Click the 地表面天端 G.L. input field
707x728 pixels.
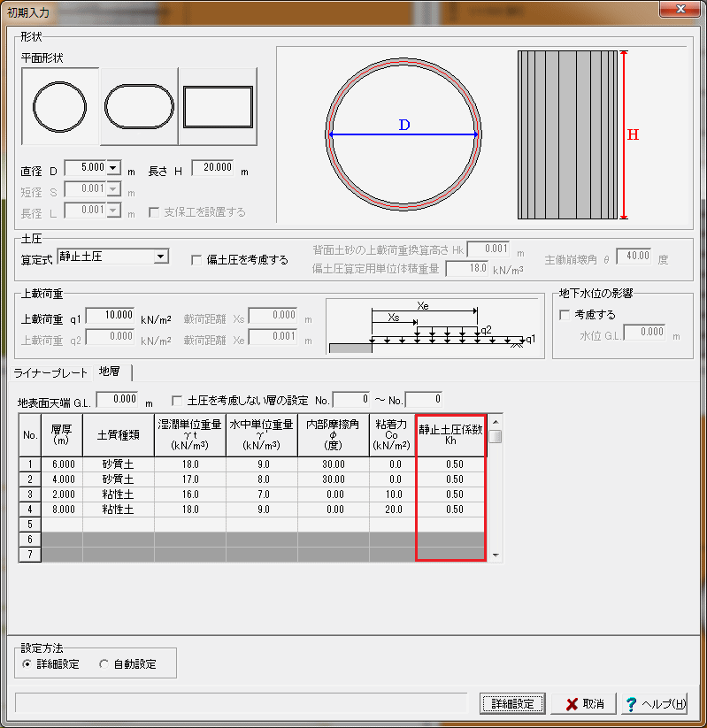tap(117, 399)
